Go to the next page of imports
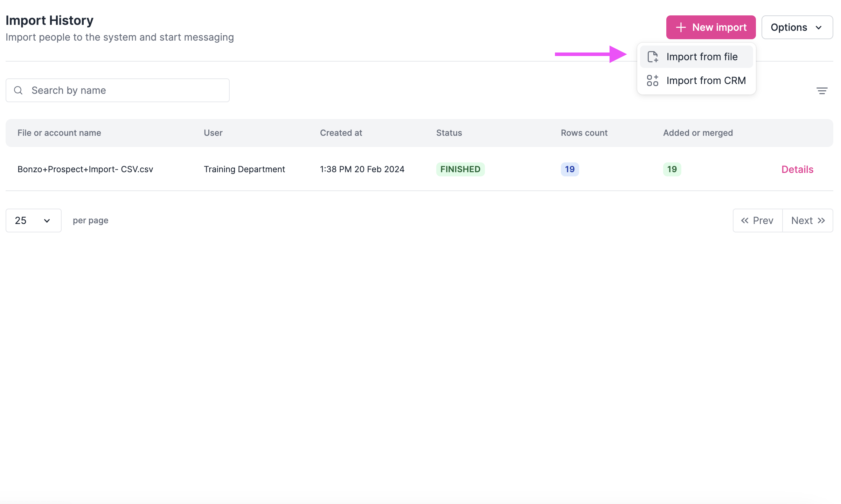Screen dimensions: 841x504 pos(808,220)
